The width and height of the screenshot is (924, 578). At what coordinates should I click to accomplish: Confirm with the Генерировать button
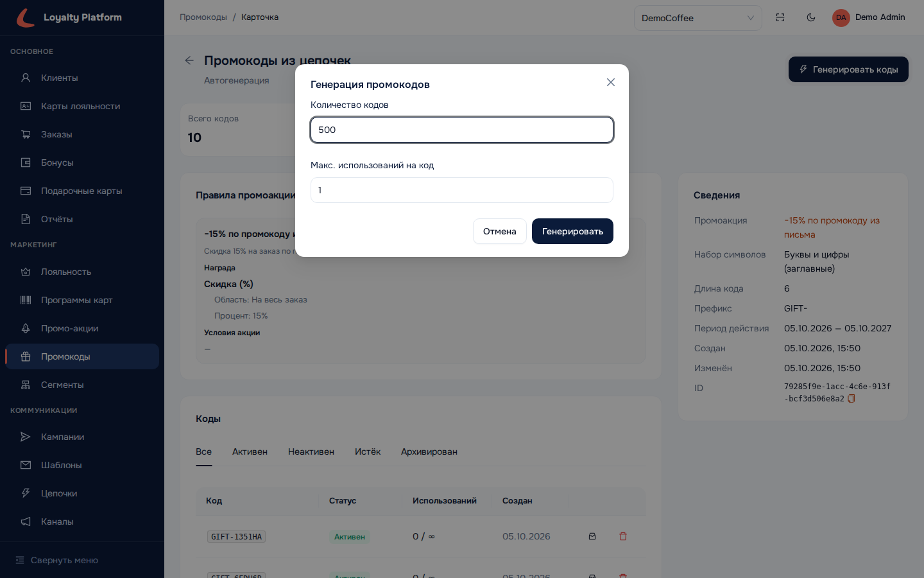pyautogui.click(x=572, y=231)
